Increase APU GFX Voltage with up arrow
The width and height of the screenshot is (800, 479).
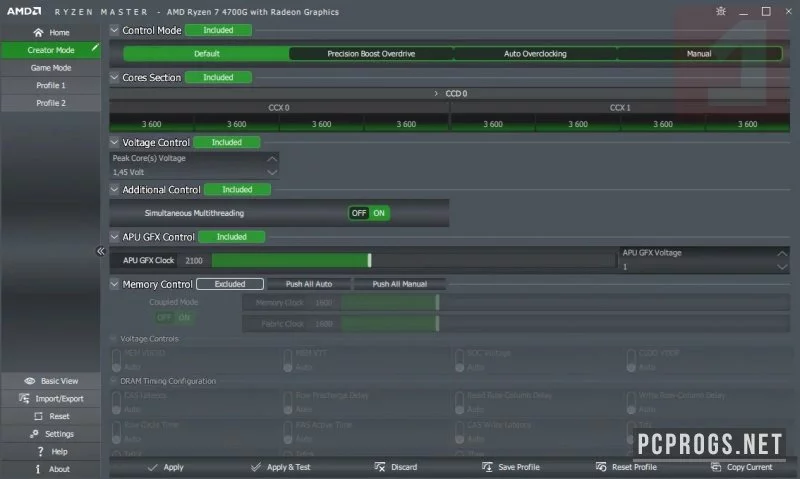pyautogui.click(x=782, y=253)
